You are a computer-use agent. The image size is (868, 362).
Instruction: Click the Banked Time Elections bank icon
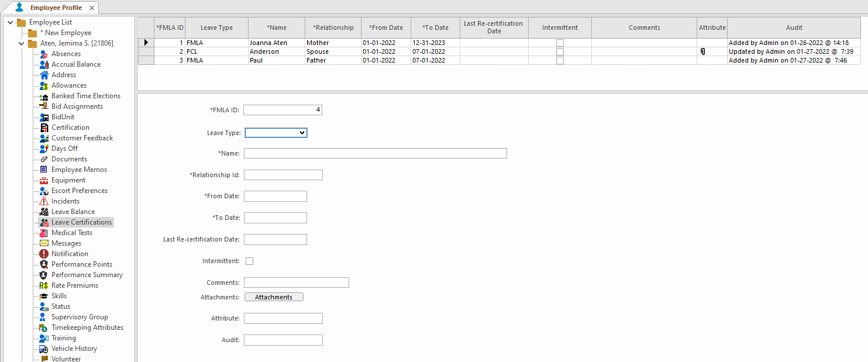tap(44, 96)
